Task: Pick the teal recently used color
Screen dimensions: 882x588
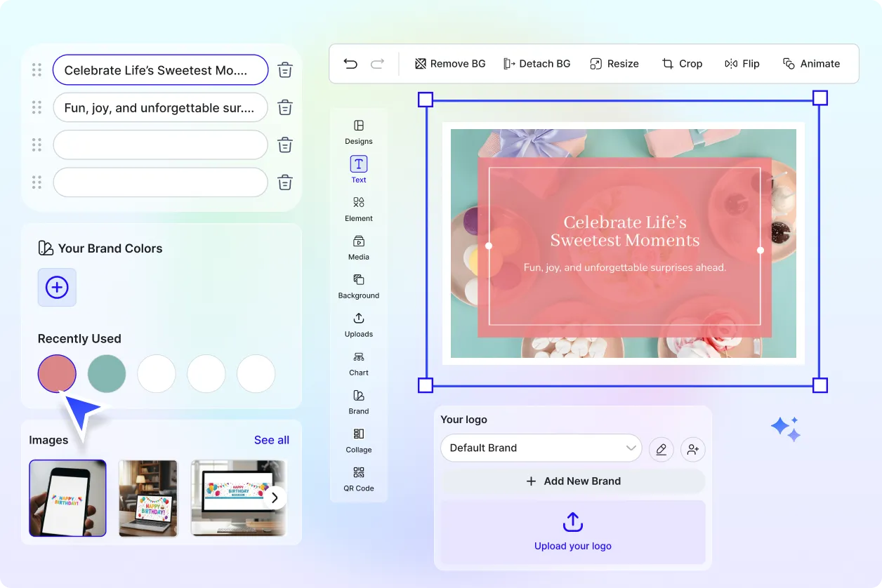Action: tap(107, 373)
